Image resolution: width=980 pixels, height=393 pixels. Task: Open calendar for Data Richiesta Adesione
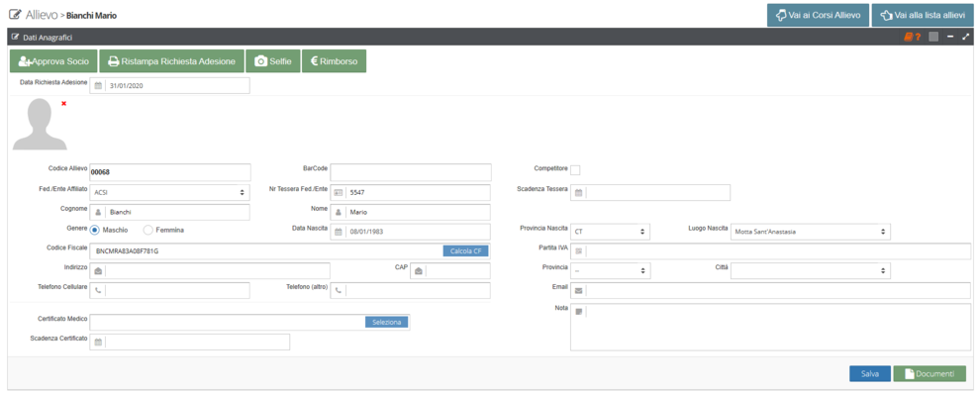(97, 85)
